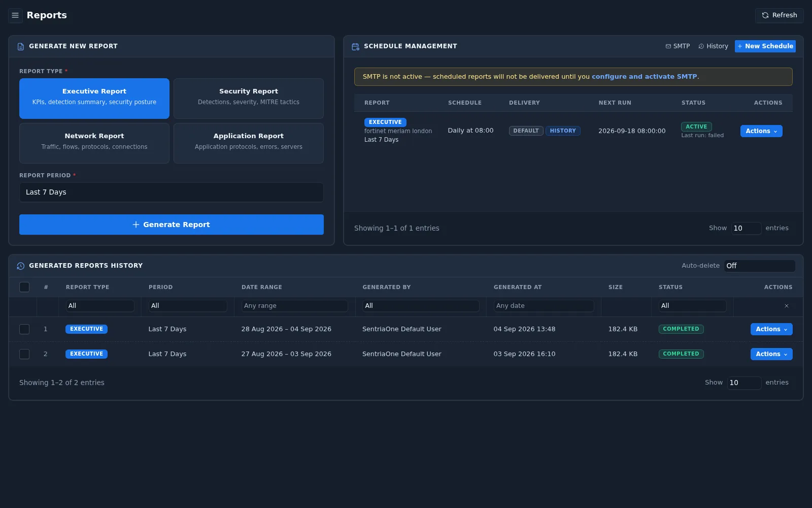
Task: Open schedule History
Action: click(713, 46)
